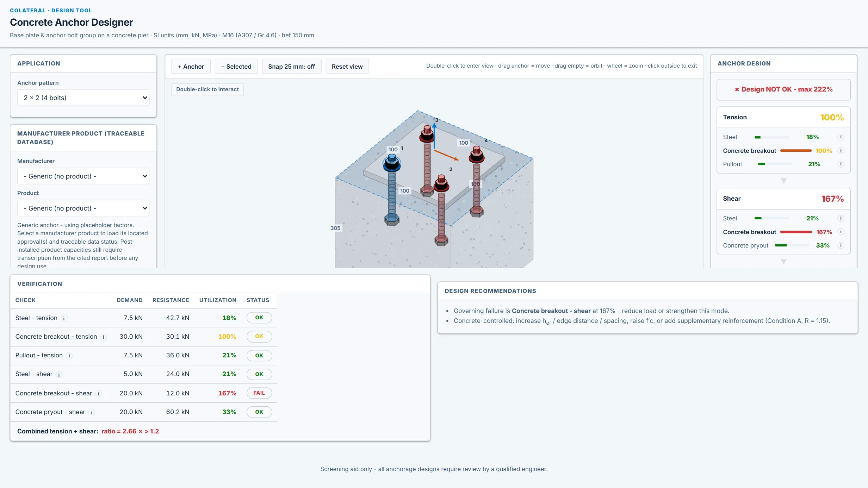This screenshot has height=488, width=868.
Task: Click the Shear 167% card header
Action: 783,199
